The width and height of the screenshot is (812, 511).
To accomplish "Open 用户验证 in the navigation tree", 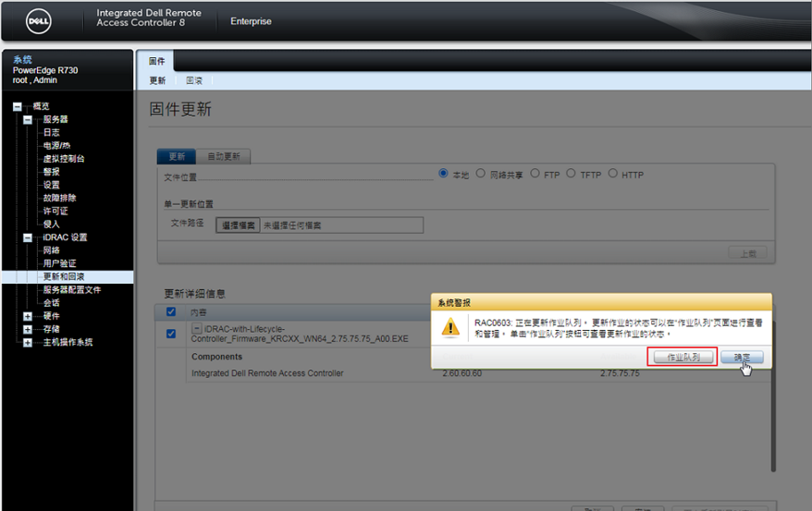I will pyautogui.click(x=59, y=263).
